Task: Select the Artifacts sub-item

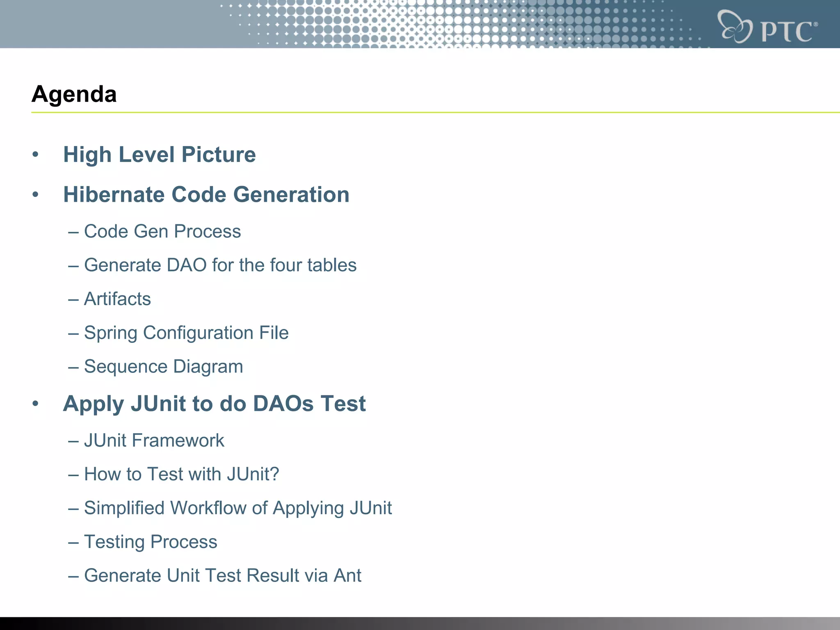Action: 117,299
